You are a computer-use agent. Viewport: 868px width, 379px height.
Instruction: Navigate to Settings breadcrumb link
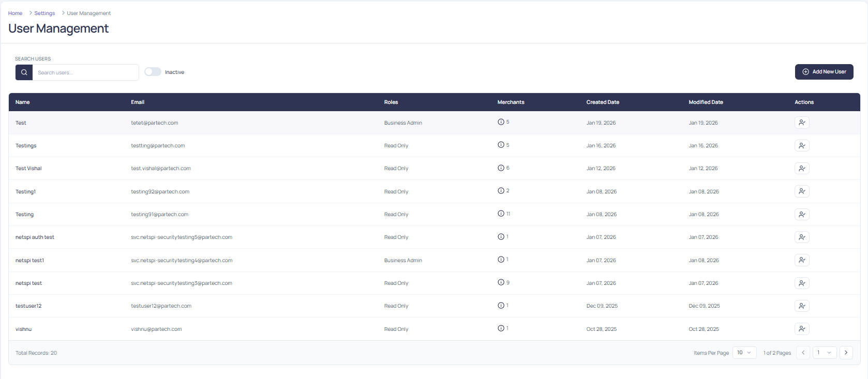coord(44,13)
